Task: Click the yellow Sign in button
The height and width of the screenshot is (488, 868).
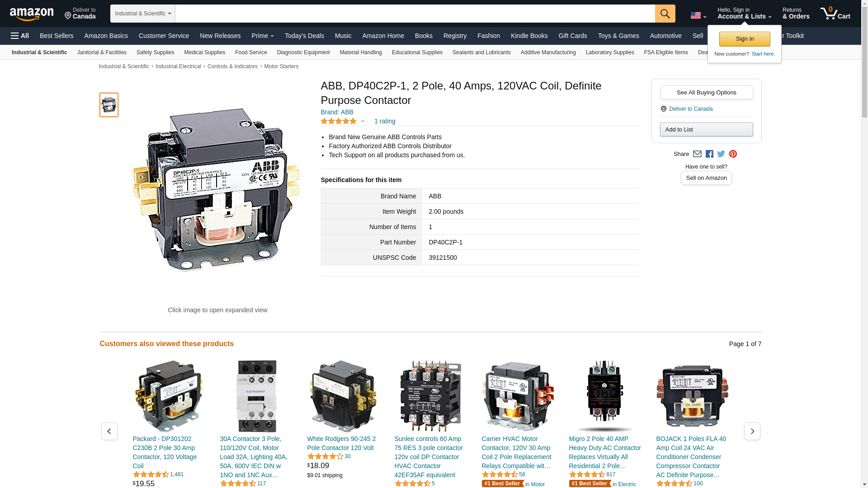Action: pos(745,39)
